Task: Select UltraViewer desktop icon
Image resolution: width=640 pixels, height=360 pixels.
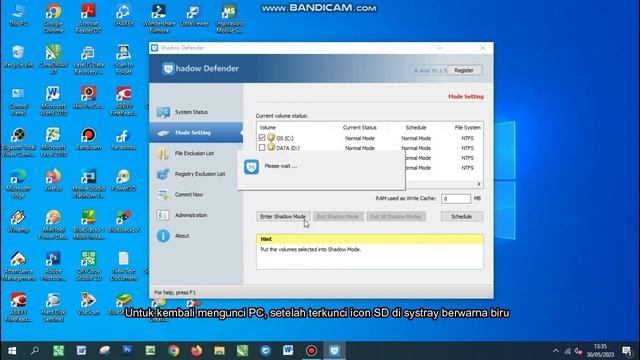Action: click(194, 15)
